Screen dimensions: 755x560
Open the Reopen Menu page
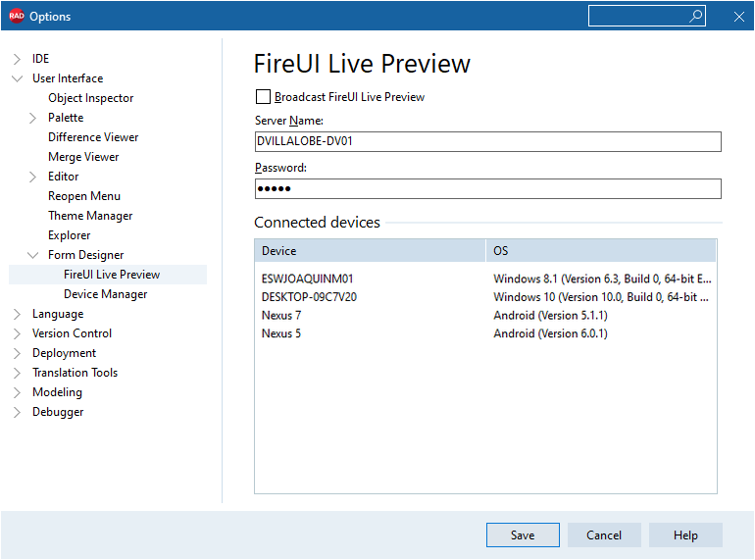[x=84, y=196]
